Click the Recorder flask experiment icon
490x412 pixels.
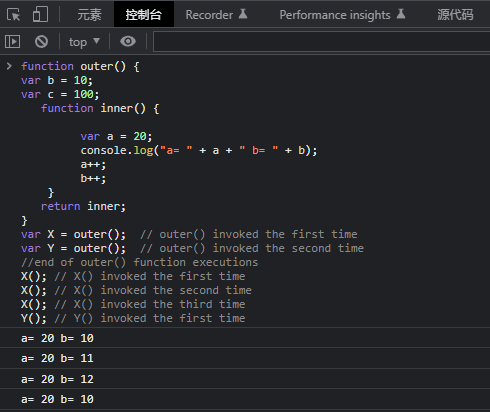[x=243, y=14]
